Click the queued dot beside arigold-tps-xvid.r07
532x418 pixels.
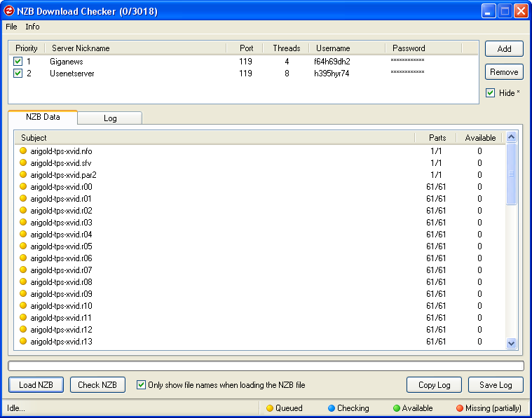[23, 270]
